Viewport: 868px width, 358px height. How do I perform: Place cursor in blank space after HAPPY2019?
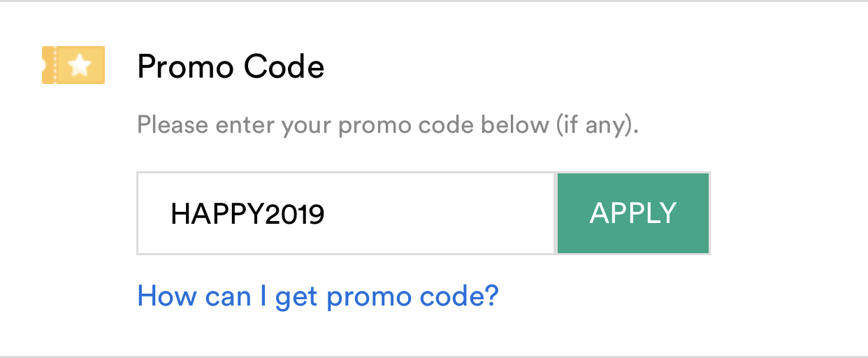440,213
